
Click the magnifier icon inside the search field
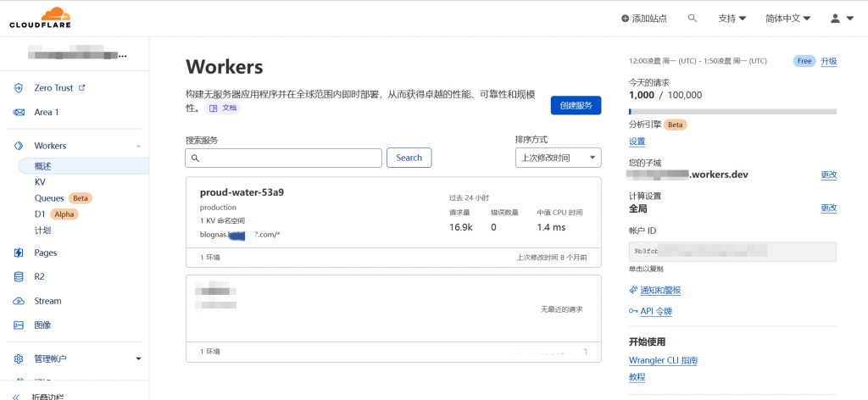click(x=195, y=158)
